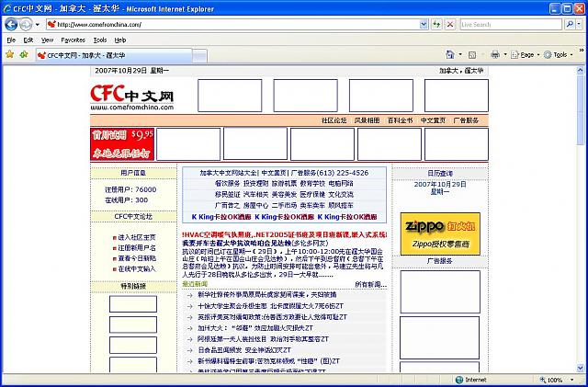Open the 所有新闻... all news link
The image size is (588, 387).
[x=370, y=285]
